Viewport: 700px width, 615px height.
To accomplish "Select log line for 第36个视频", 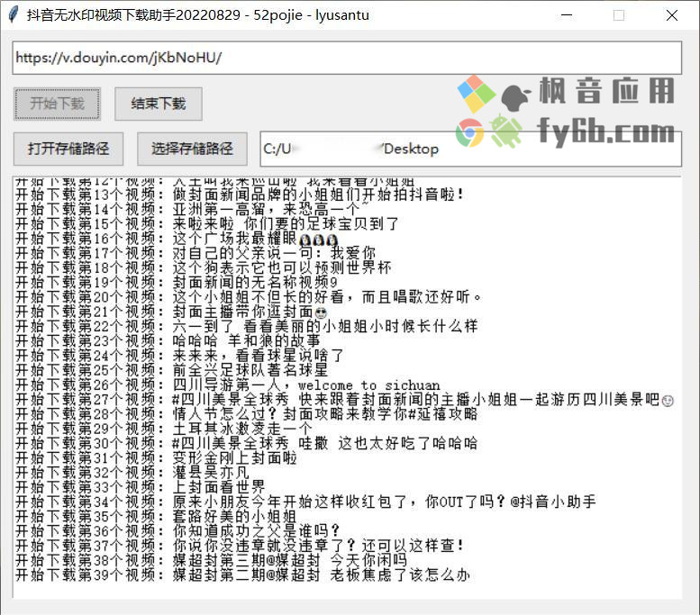I will point(177,531).
